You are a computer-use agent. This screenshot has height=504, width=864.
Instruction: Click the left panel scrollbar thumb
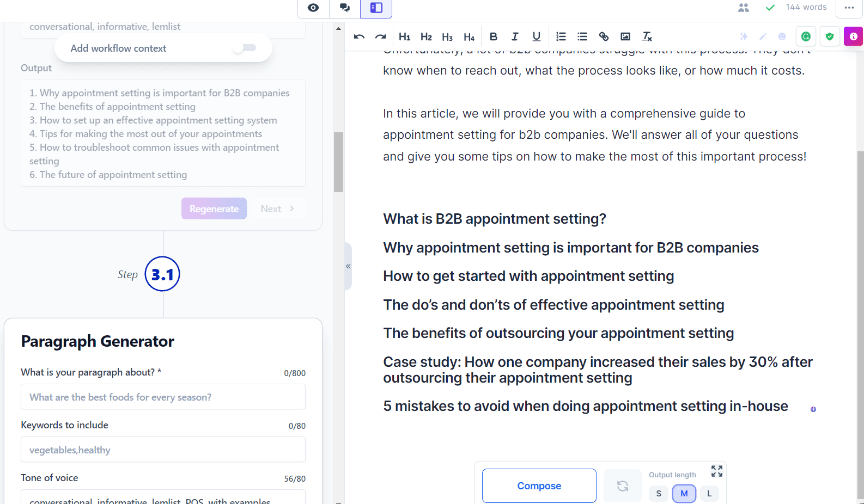point(338,162)
